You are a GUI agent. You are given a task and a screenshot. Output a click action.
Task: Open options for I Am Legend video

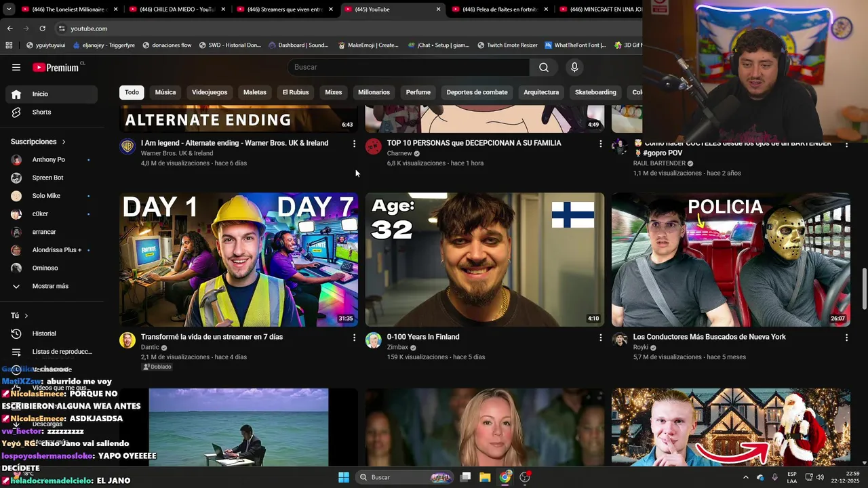pos(354,144)
